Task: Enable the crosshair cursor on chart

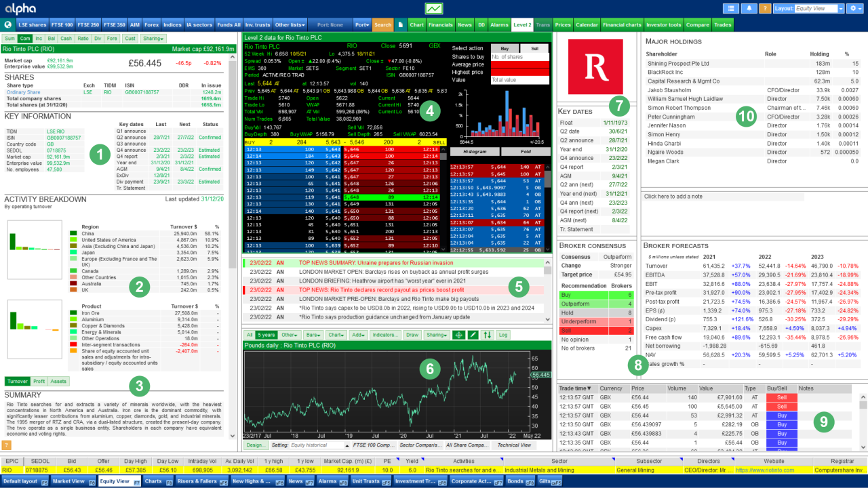Action: pyautogui.click(x=458, y=335)
